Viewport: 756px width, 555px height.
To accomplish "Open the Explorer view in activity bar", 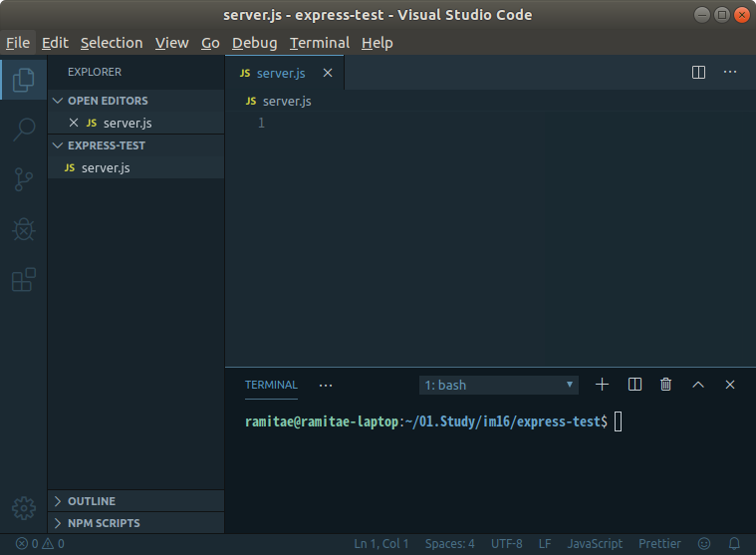I will point(23,80).
